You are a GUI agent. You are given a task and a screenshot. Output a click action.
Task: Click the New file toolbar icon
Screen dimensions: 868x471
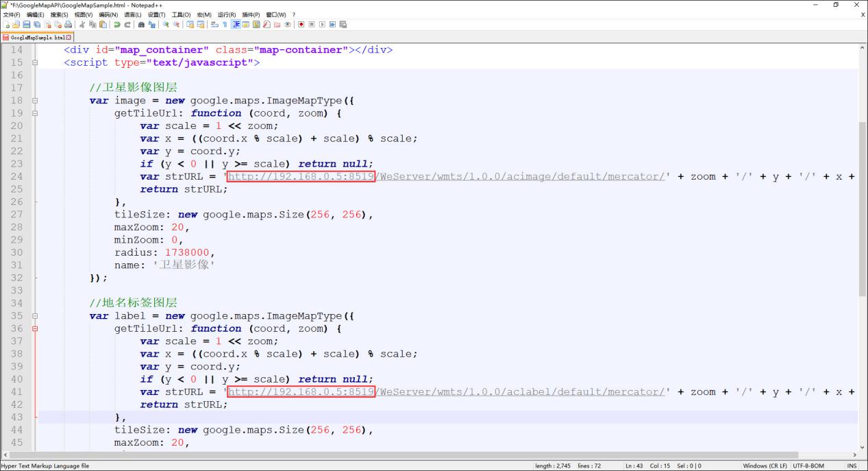5,25
